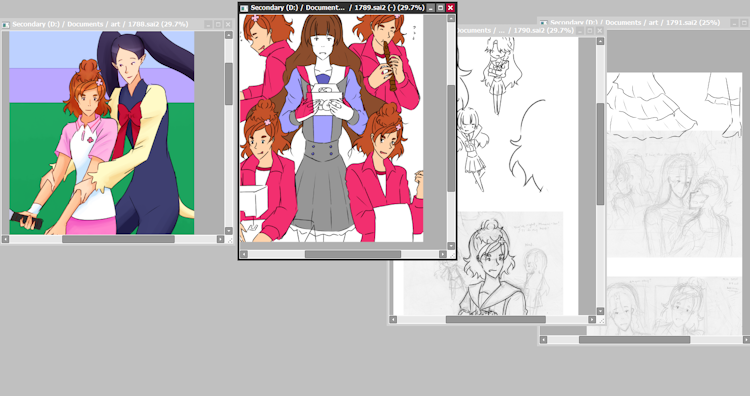Click the resize grip of 1788.sai2 window

pyautogui.click(x=229, y=240)
